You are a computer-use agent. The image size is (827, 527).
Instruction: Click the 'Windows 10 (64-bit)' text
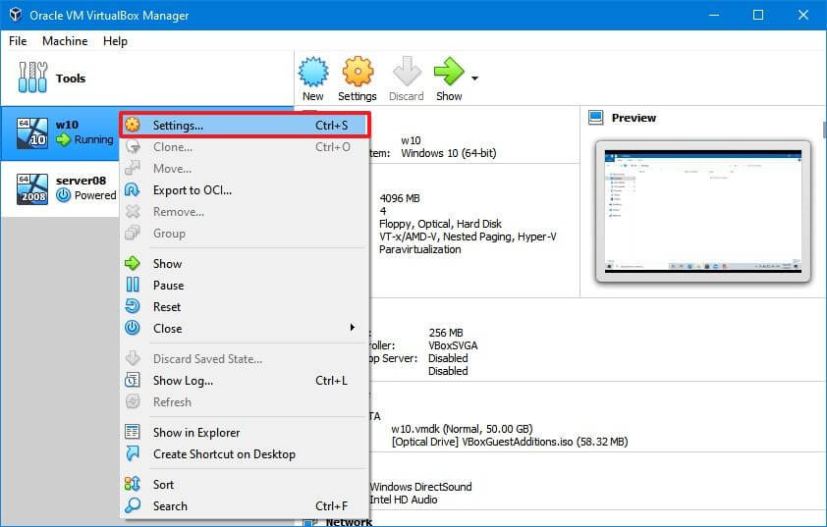[448, 153]
